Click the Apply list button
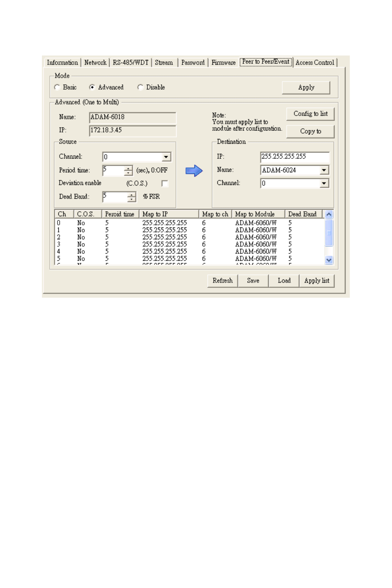Image resolution: width=392 pixels, height=588 pixels. point(317,281)
